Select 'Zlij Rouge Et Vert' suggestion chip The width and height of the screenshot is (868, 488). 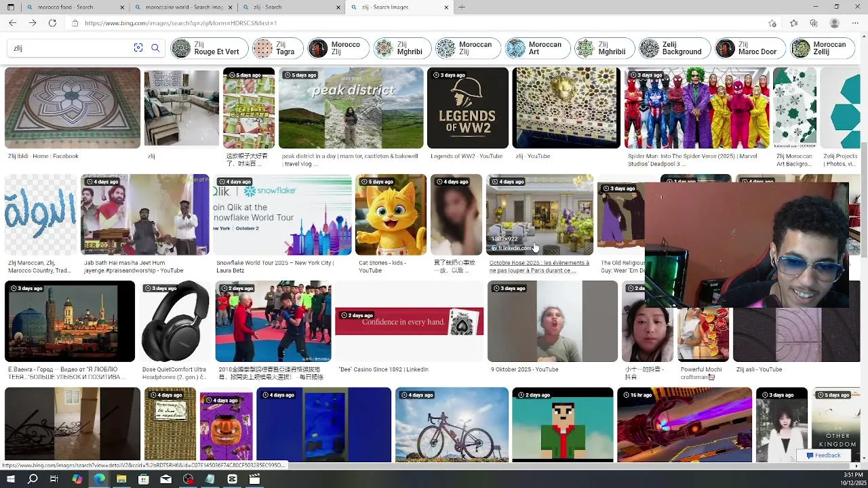pyautogui.click(x=208, y=48)
